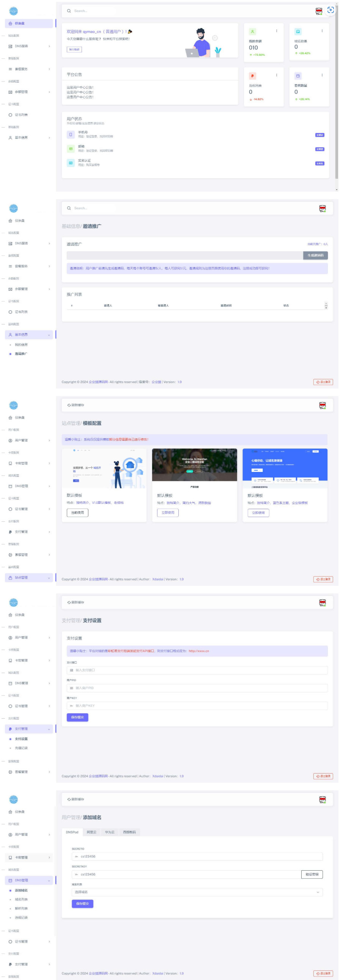340x980 pixels.
Task: Click the 输入商户PID input field
Action: pyautogui.click(x=197, y=688)
